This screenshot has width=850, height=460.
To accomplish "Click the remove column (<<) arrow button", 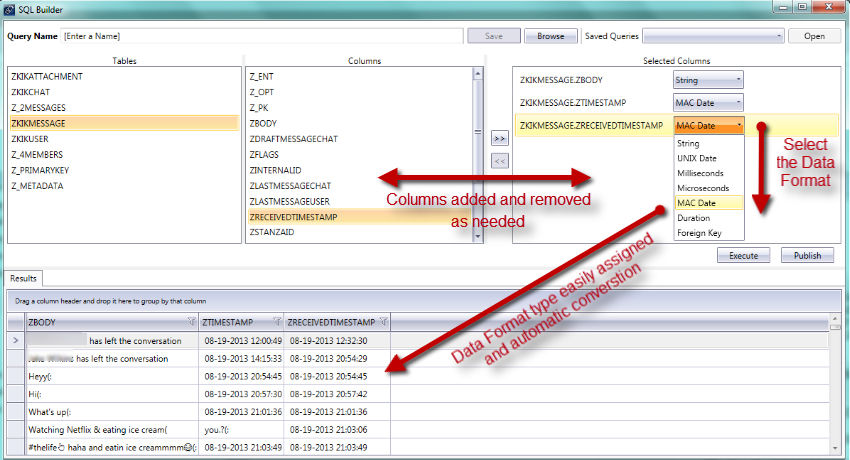I will [500, 160].
